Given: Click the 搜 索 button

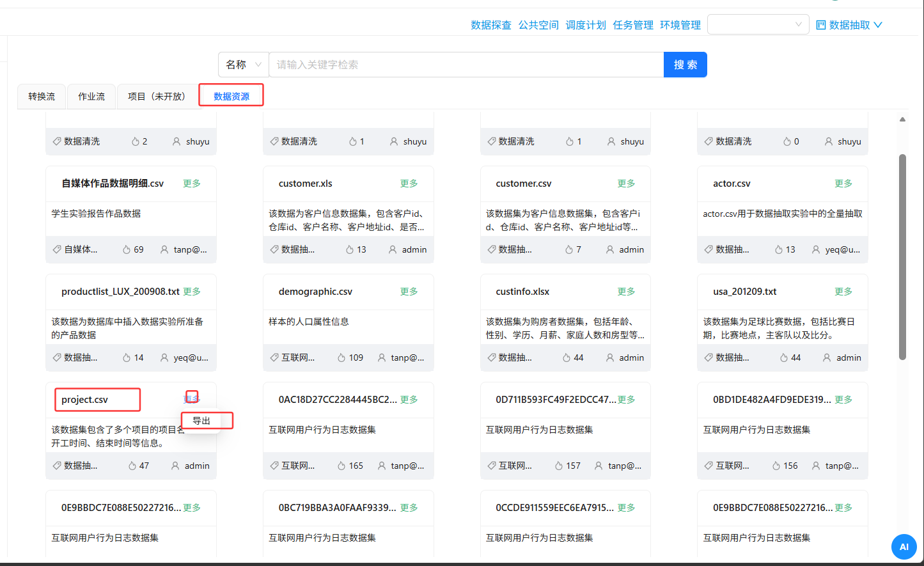Looking at the screenshot, I should click(685, 65).
